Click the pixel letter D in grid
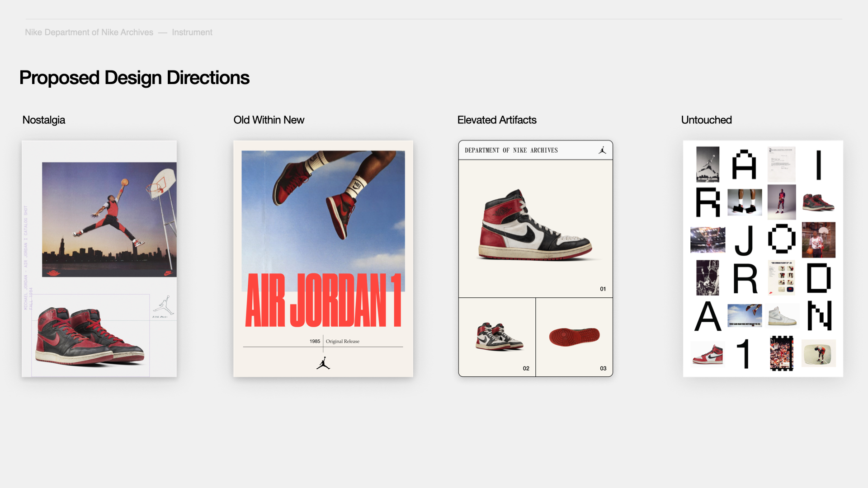The width and height of the screenshot is (868, 488). pyautogui.click(x=819, y=278)
